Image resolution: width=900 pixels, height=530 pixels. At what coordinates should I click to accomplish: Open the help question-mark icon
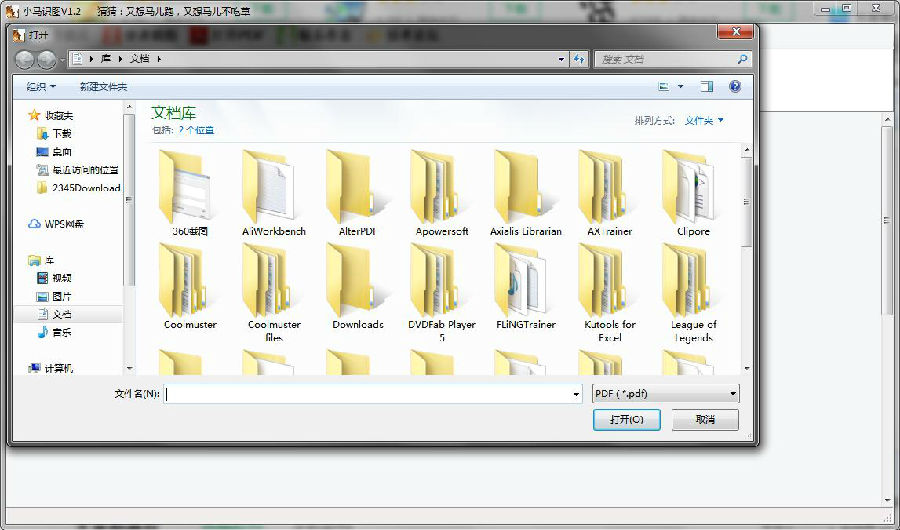[x=735, y=87]
